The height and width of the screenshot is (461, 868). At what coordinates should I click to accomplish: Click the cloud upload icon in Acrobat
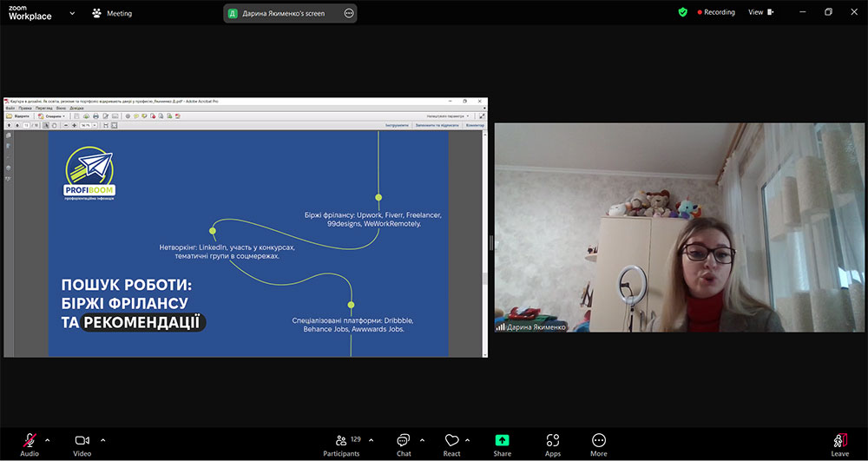click(x=86, y=116)
